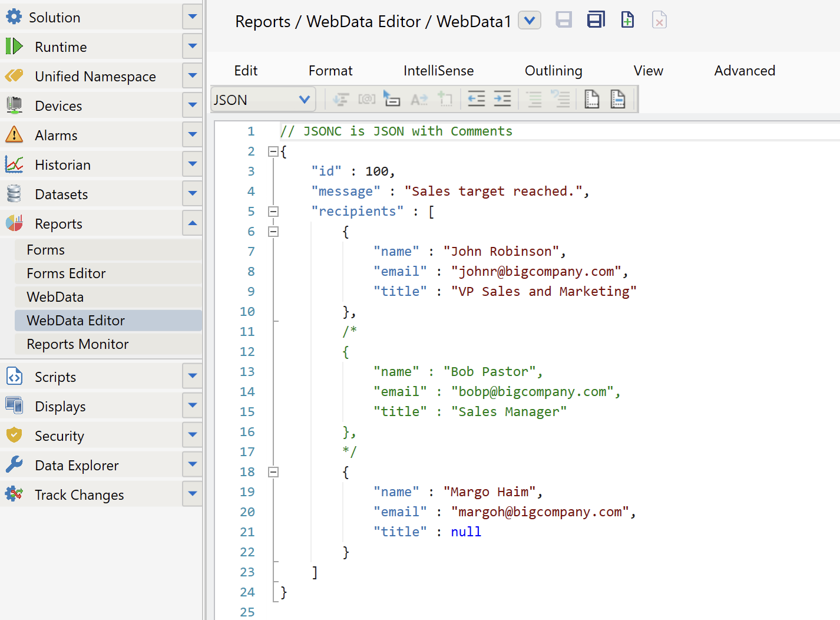Open the IntelliSense menu

(438, 71)
